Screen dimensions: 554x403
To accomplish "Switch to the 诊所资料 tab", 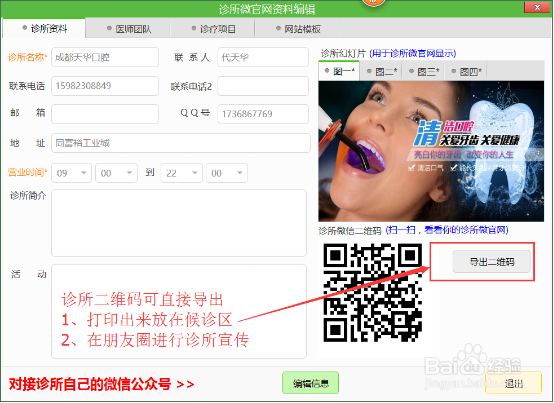I will coord(44,28).
